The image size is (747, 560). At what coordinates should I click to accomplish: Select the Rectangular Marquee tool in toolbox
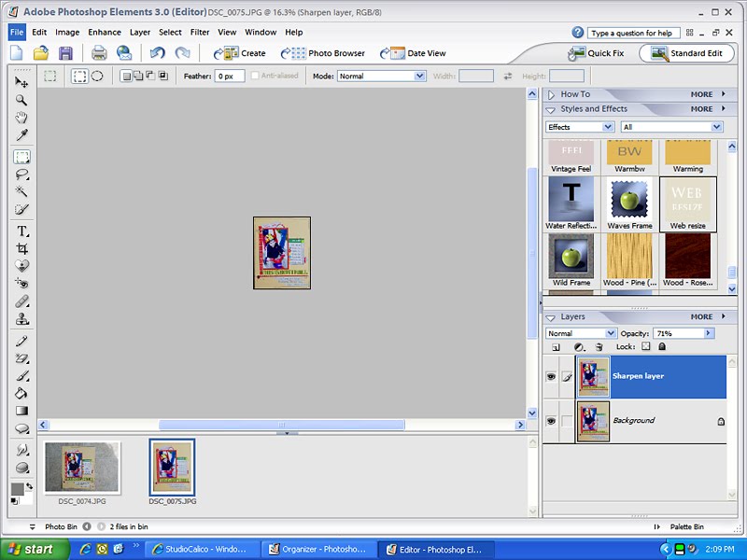coord(21,157)
